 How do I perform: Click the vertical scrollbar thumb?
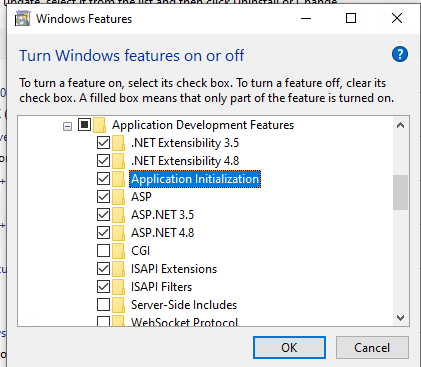pos(400,192)
